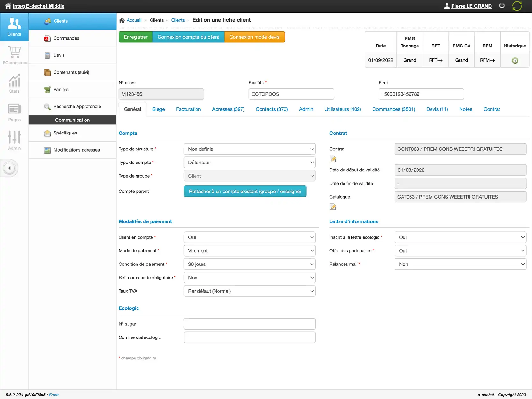Switch to the Facturation tab
Viewport: 532px width, 399px height.
tap(188, 109)
